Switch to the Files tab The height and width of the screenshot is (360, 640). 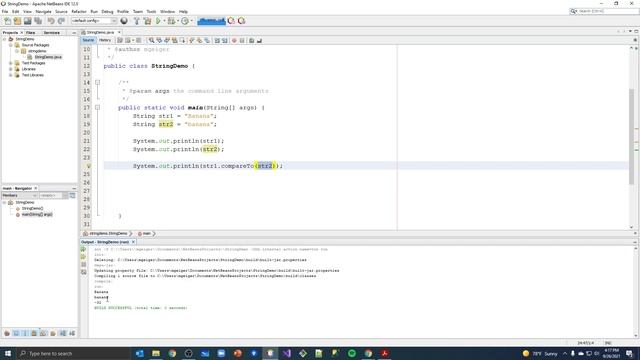(x=31, y=33)
